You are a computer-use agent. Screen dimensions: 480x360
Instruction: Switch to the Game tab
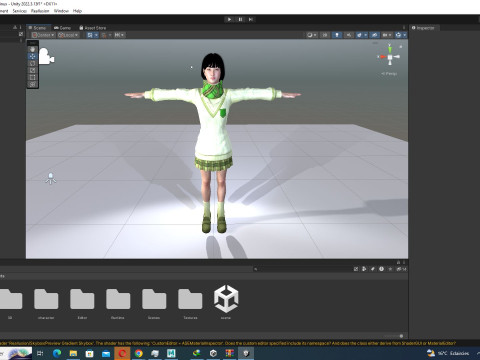tap(63, 28)
